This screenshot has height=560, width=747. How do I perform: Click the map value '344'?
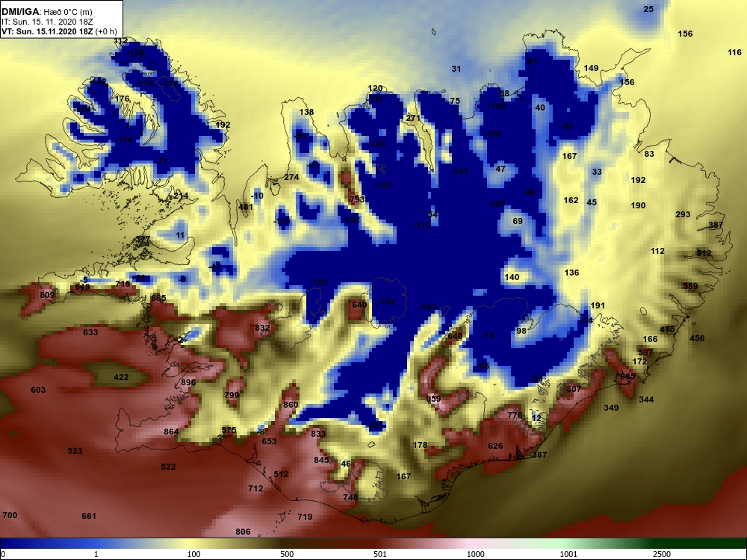tap(646, 399)
